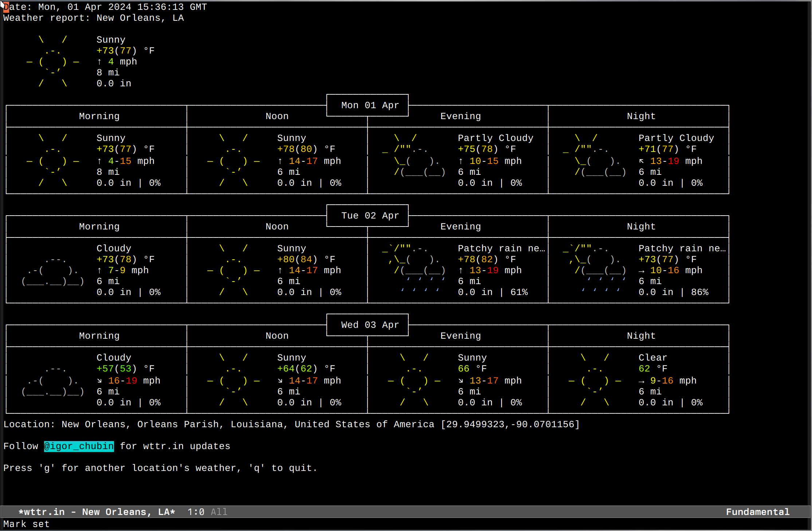Image resolution: width=812 pixels, height=531 pixels.
Task: Click Tuesday night 86% rain chance
Action: [x=699, y=292]
